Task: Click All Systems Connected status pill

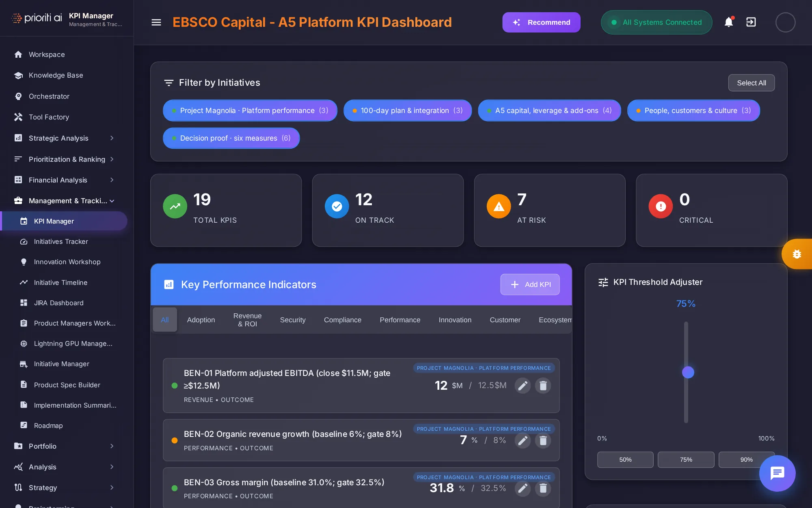Action: (657, 22)
